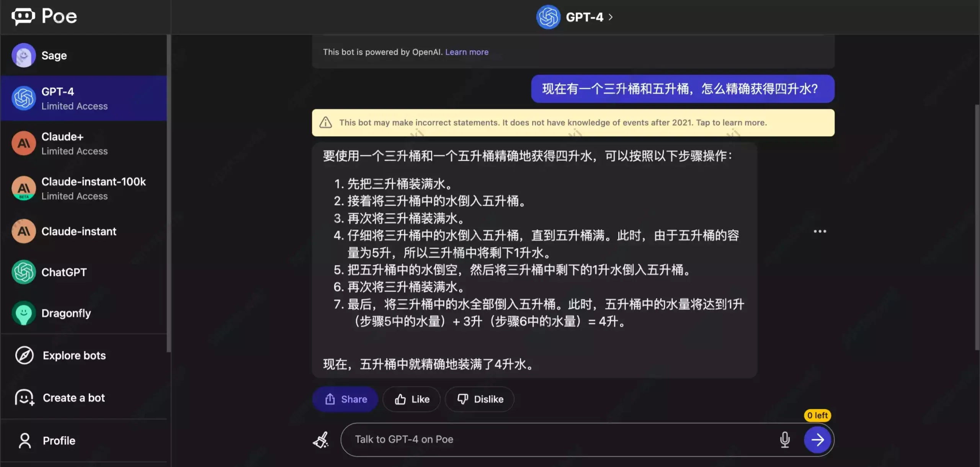Open Profile page
This screenshot has width=980, height=467.
(83, 441)
